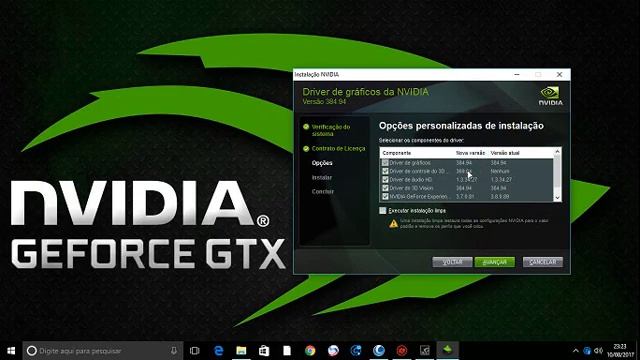This screenshot has width=640, height=360.
Task: Click the network icon in system tray
Action: (587, 351)
